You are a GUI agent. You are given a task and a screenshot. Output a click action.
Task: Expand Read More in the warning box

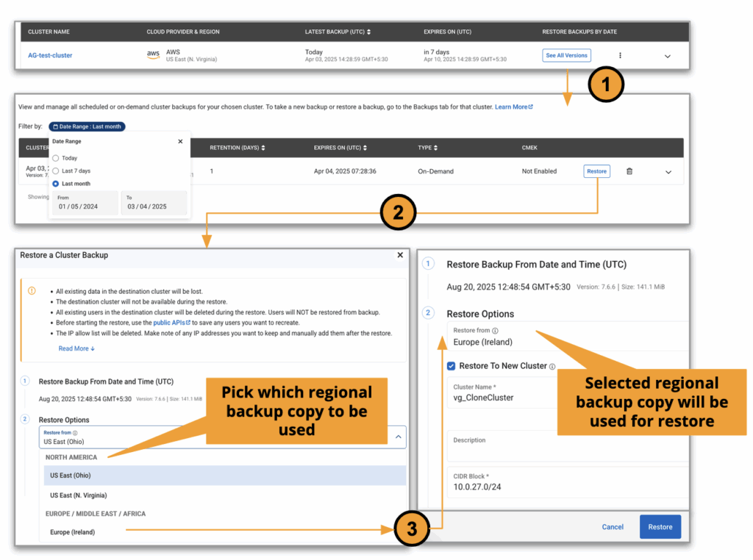76,348
